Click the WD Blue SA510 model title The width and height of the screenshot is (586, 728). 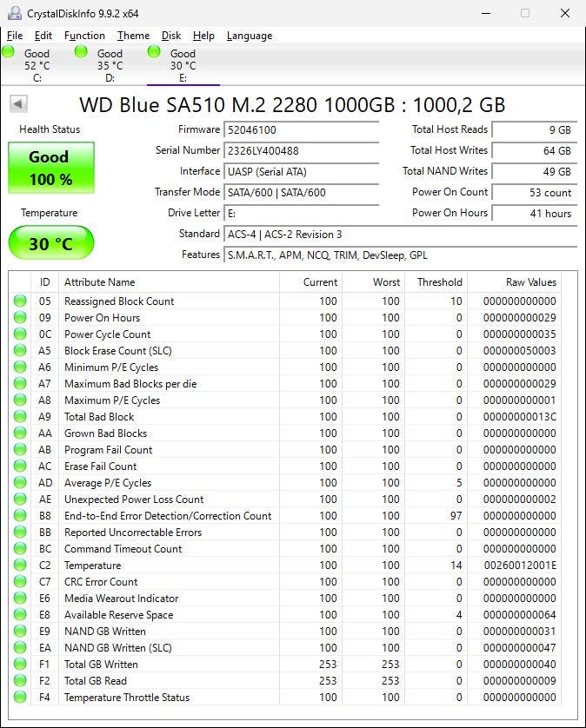[x=292, y=104]
